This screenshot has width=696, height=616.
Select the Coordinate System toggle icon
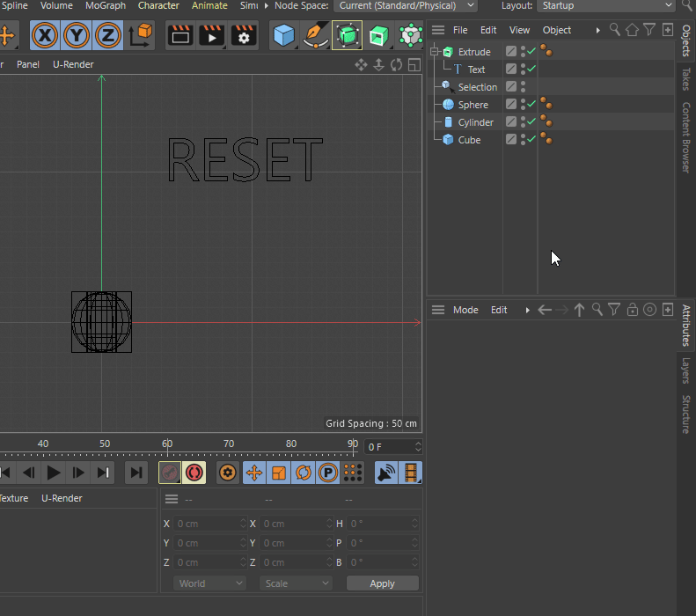(140, 35)
